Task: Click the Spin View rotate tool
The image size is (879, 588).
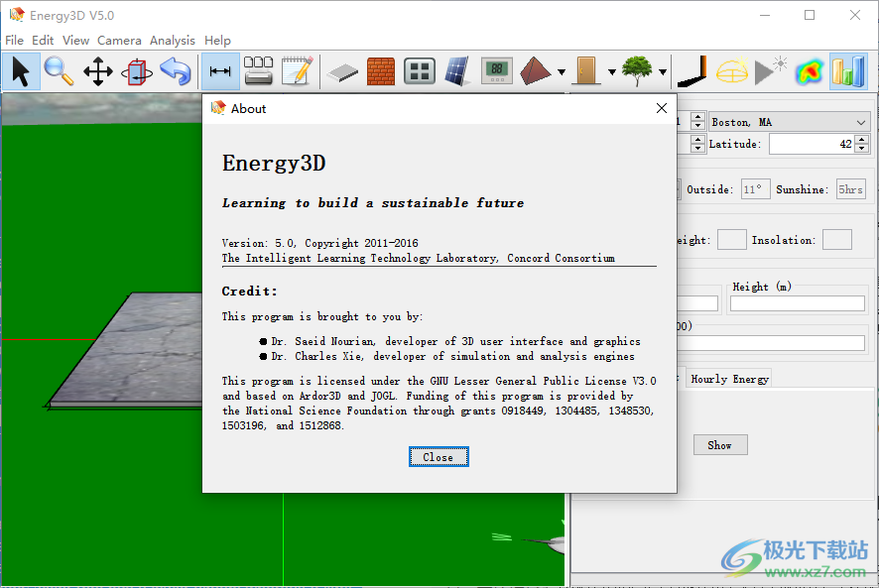Action: point(137,71)
